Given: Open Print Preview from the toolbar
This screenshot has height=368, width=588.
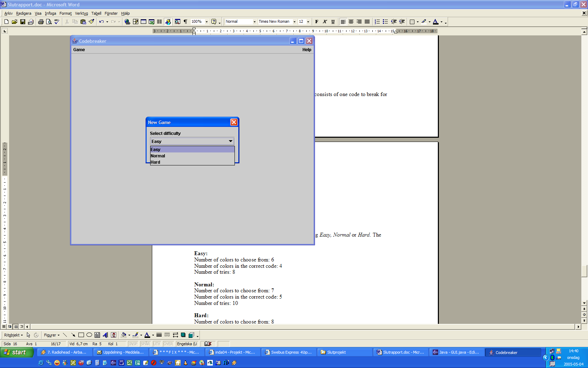Looking at the screenshot, I should click(x=49, y=22).
